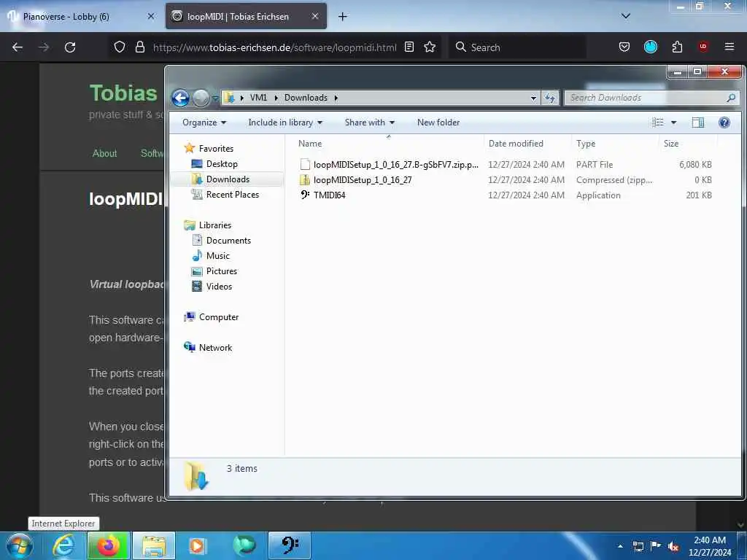The height and width of the screenshot is (560, 747).
Task: Expand the view options dropdown arrow
Action: coord(673,122)
